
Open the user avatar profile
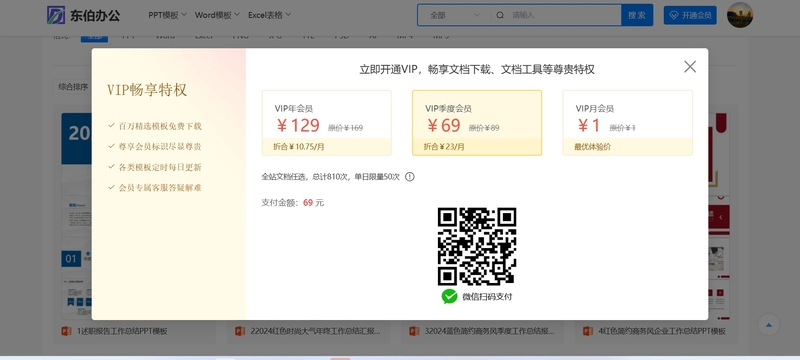[x=740, y=15]
